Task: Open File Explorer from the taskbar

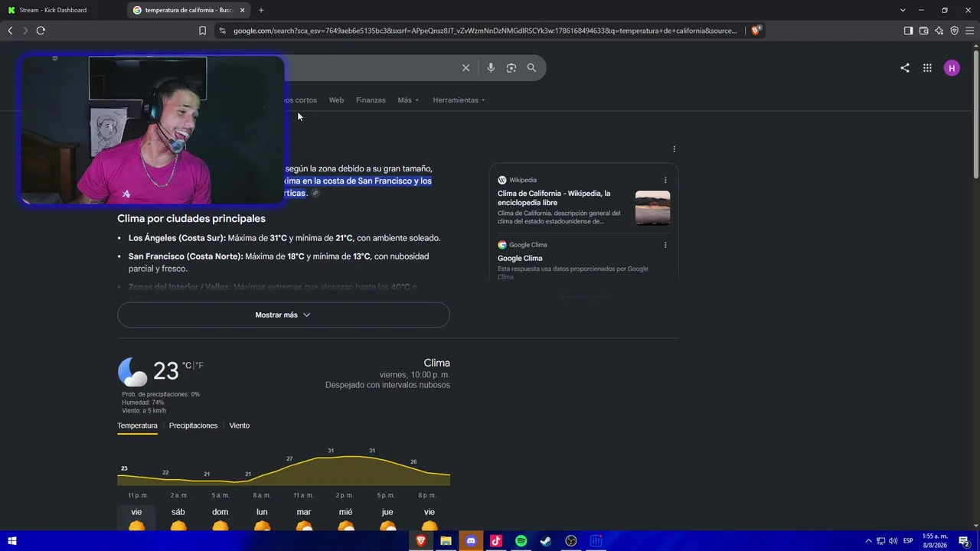Action: click(x=446, y=541)
